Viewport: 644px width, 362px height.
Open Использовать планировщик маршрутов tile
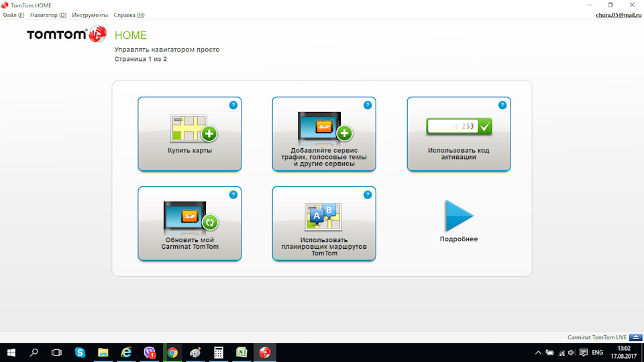pyautogui.click(x=323, y=223)
